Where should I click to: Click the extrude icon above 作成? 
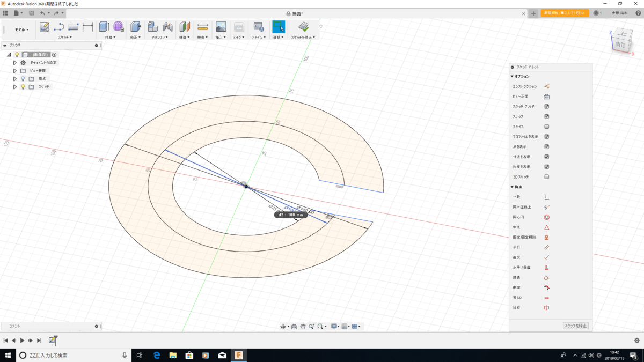pyautogui.click(x=104, y=27)
